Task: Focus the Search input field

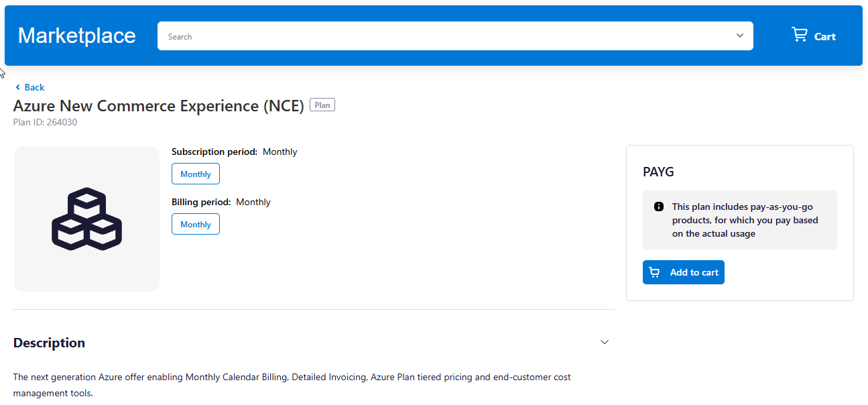Action: (x=455, y=36)
